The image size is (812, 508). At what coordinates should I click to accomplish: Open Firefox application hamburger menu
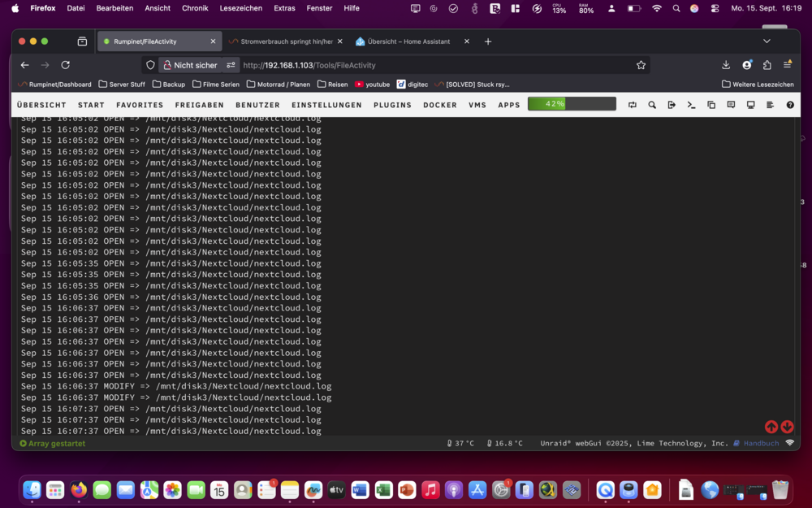point(787,65)
